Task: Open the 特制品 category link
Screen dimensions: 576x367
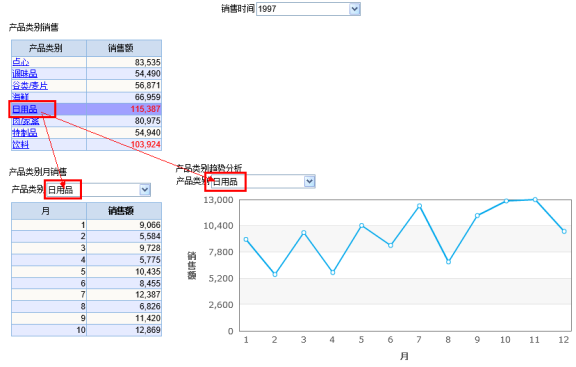Action: pos(25,133)
